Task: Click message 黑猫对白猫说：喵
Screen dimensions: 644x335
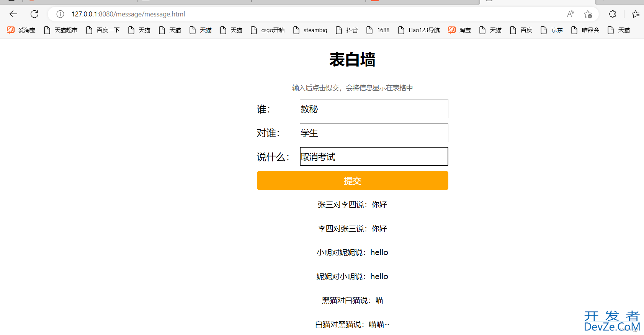Action: click(352, 300)
